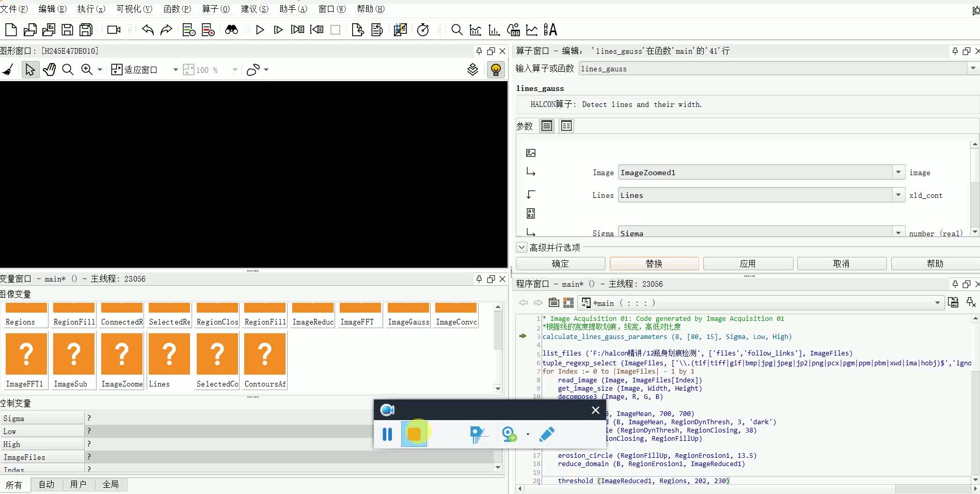980x494 pixels.
Task: Click the 确定 button
Action: point(560,264)
